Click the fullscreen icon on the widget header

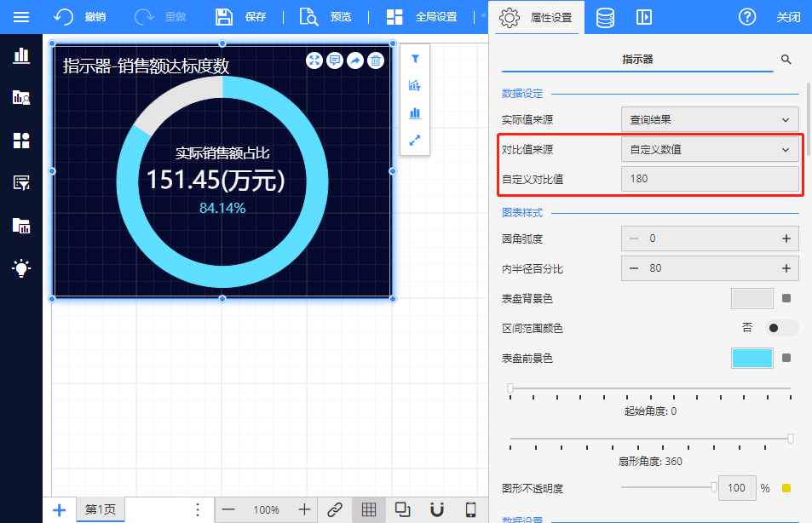314,60
